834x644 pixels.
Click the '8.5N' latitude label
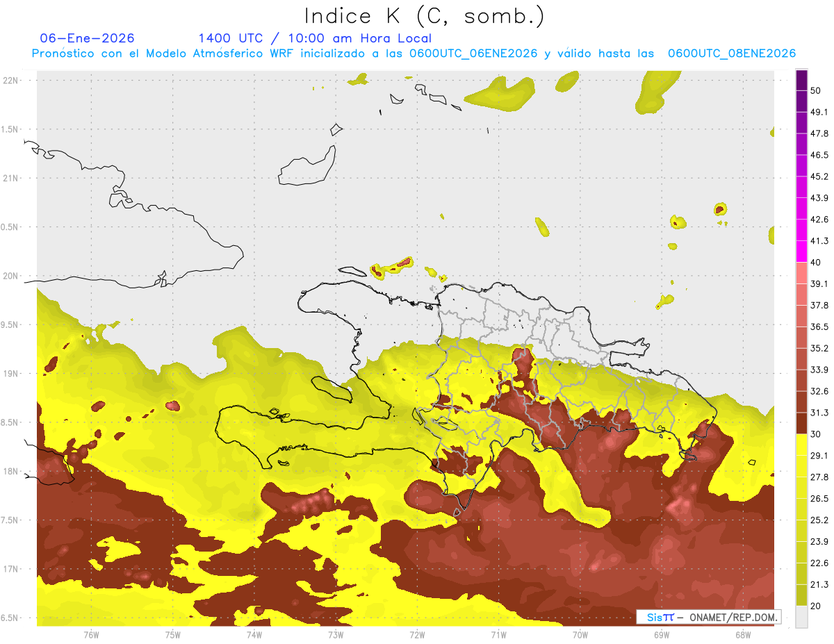pyautogui.click(x=10, y=422)
